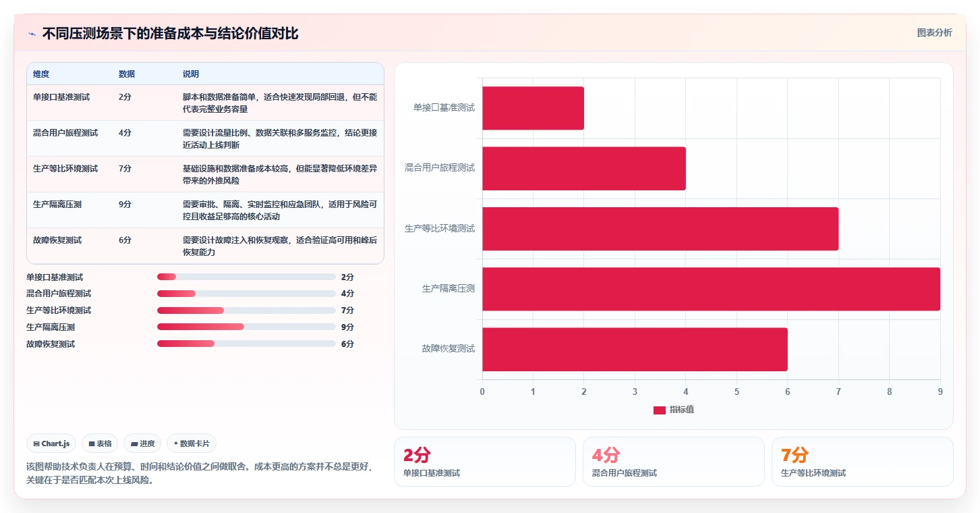Click the 指标值 legend text
980x513 pixels.
(x=681, y=410)
